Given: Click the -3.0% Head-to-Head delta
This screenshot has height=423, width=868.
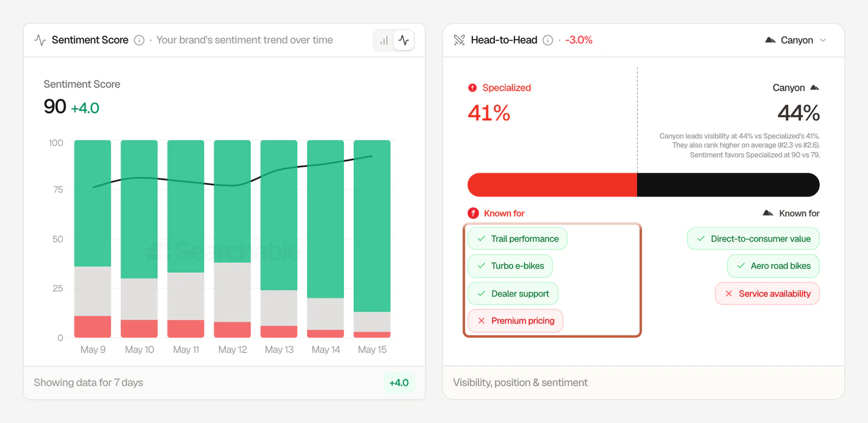Looking at the screenshot, I should 579,40.
